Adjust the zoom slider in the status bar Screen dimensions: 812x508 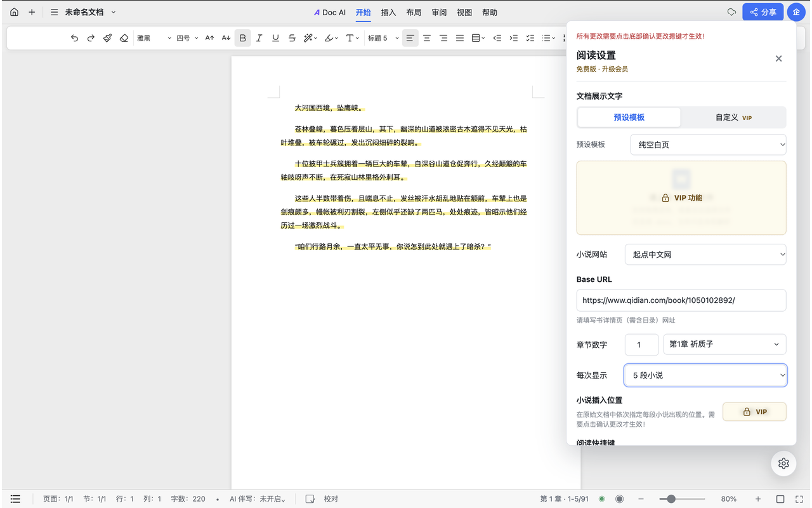tap(682, 499)
